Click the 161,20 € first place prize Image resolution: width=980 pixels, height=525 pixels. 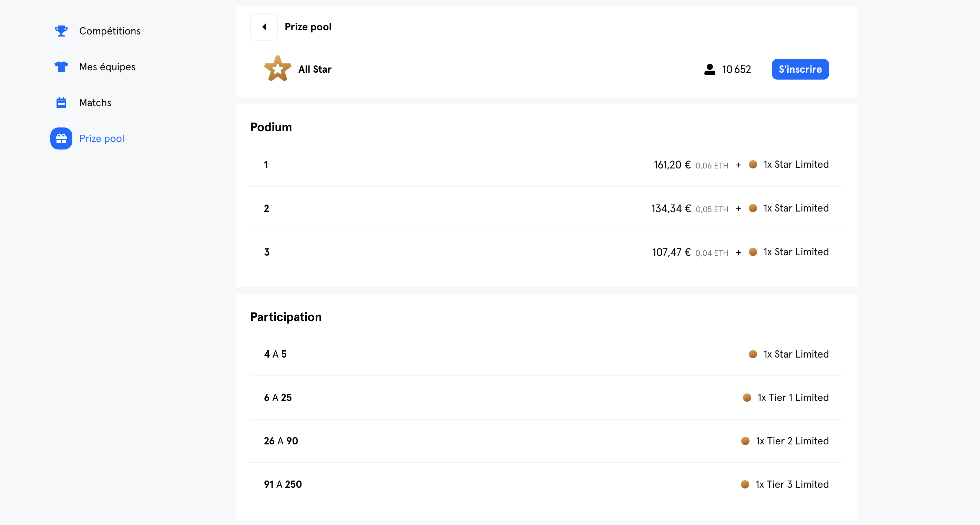[x=672, y=165]
